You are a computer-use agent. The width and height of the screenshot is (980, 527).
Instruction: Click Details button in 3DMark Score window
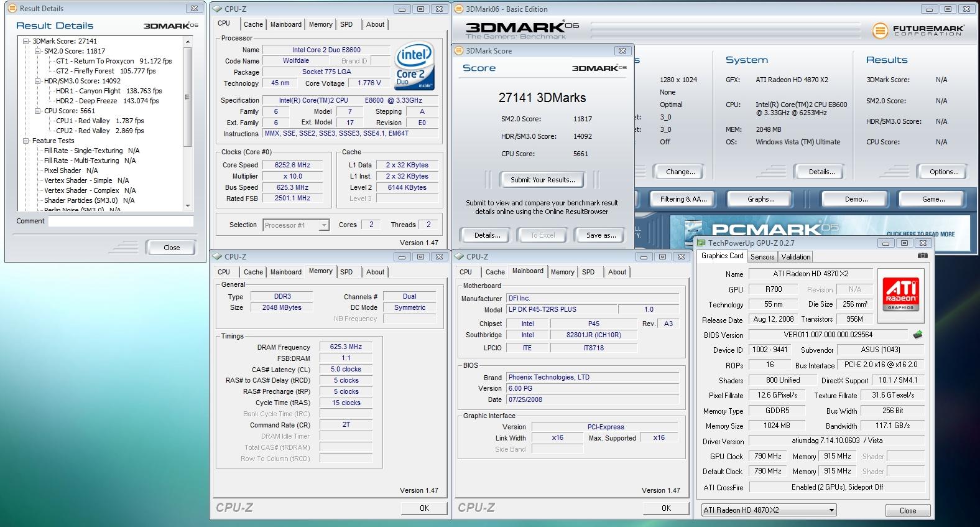click(x=487, y=235)
